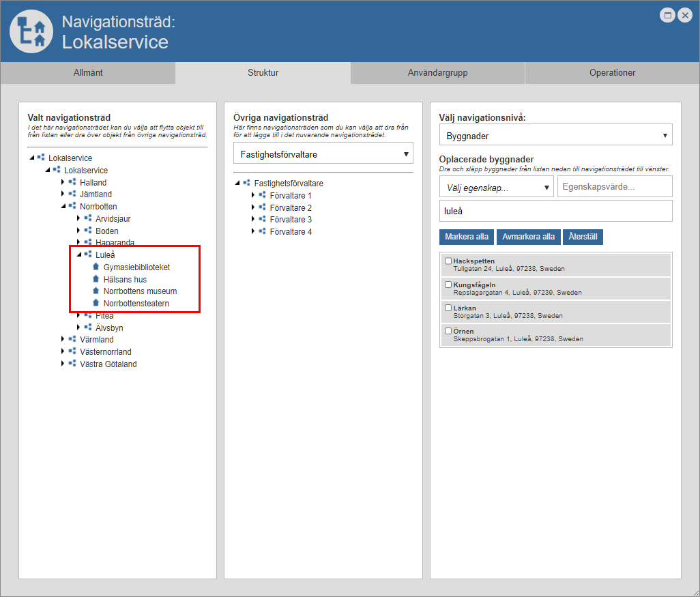Tick the Kungsfågeln checkbox
Image resolution: width=700 pixels, height=597 pixels.
pos(448,285)
